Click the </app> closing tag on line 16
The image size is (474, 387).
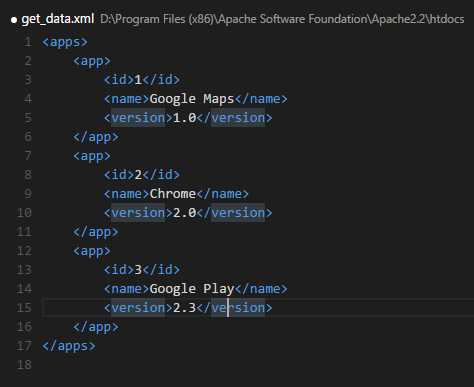coord(96,327)
